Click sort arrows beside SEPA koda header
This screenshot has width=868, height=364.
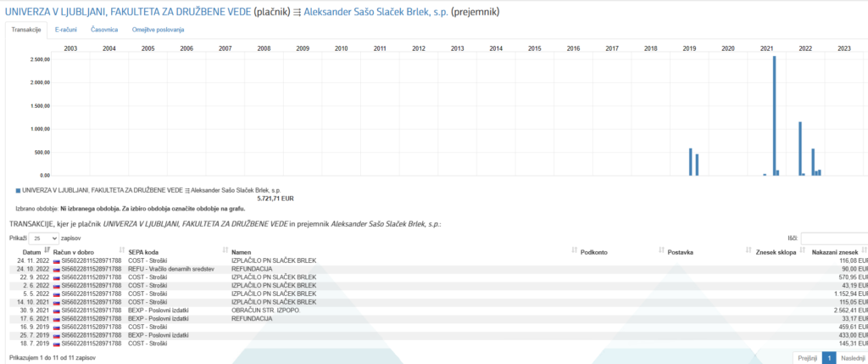[x=225, y=250]
